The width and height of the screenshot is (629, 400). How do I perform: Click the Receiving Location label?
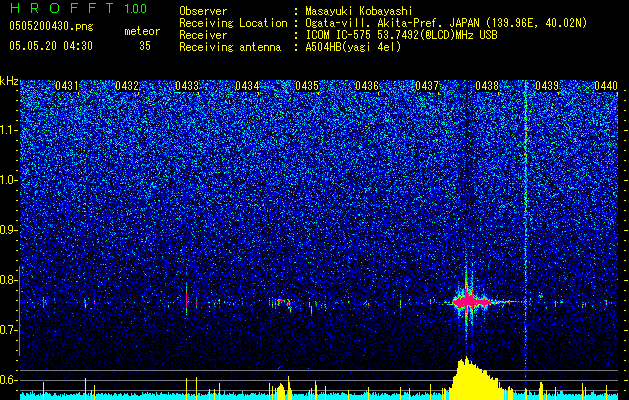tap(233, 23)
